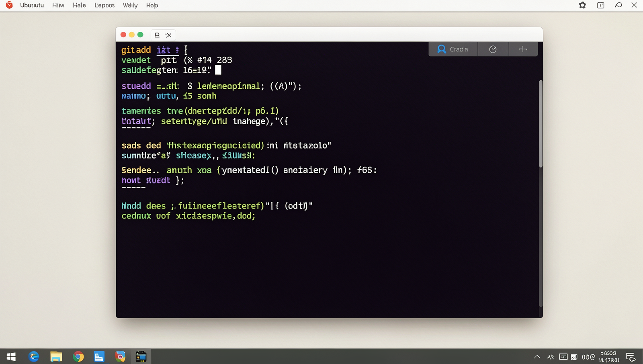Click the 'sads ded' line text
Screen dimensions: 643x364
tap(226, 145)
